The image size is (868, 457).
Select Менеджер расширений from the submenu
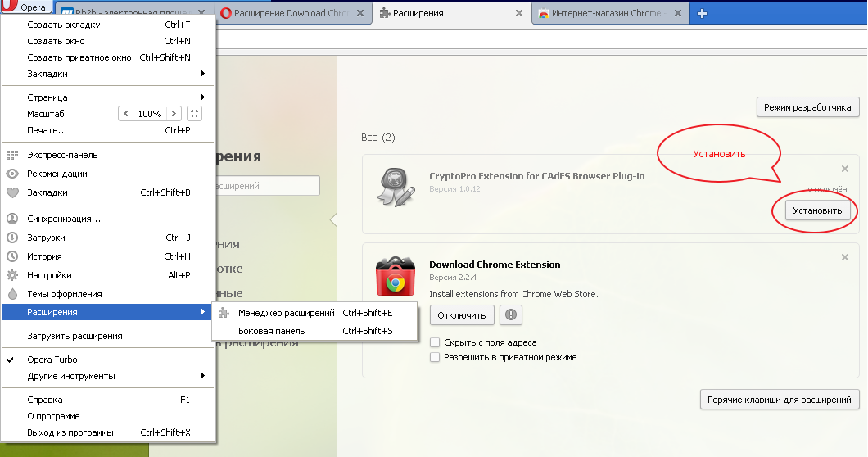(286, 313)
